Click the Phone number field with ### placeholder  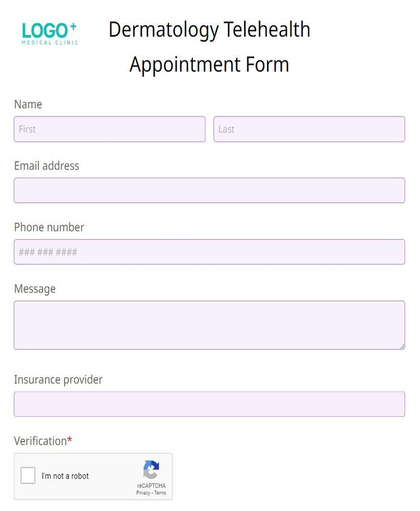209,252
